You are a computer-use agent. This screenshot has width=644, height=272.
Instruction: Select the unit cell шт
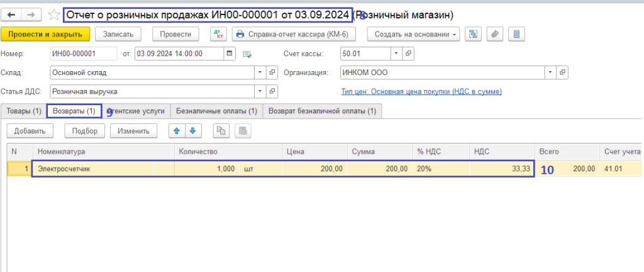(x=261, y=169)
